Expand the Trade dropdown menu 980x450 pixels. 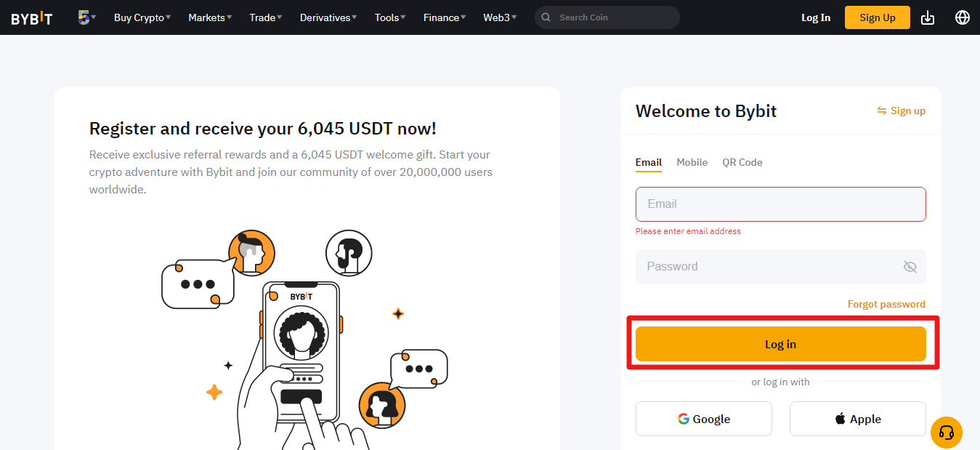[266, 17]
